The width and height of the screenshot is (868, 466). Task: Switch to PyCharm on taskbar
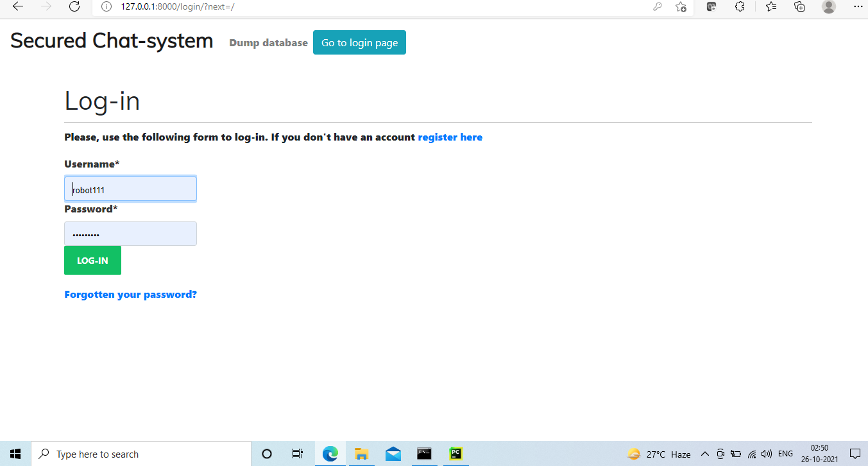pyautogui.click(x=456, y=454)
